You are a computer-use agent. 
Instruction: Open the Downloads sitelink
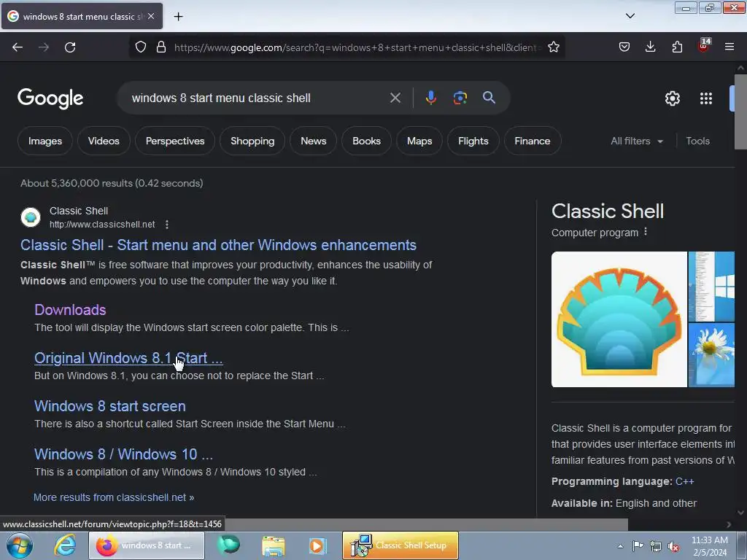[x=70, y=309]
